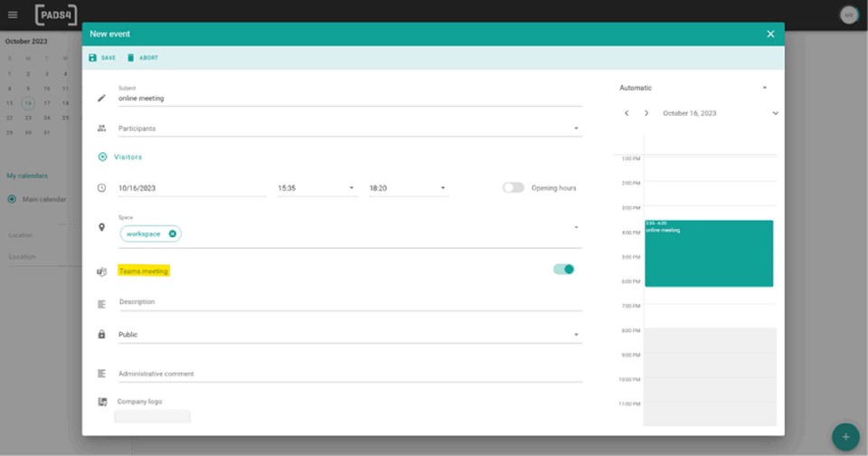Go to previous day in schedule
The width and height of the screenshot is (868, 456).
pyautogui.click(x=626, y=113)
